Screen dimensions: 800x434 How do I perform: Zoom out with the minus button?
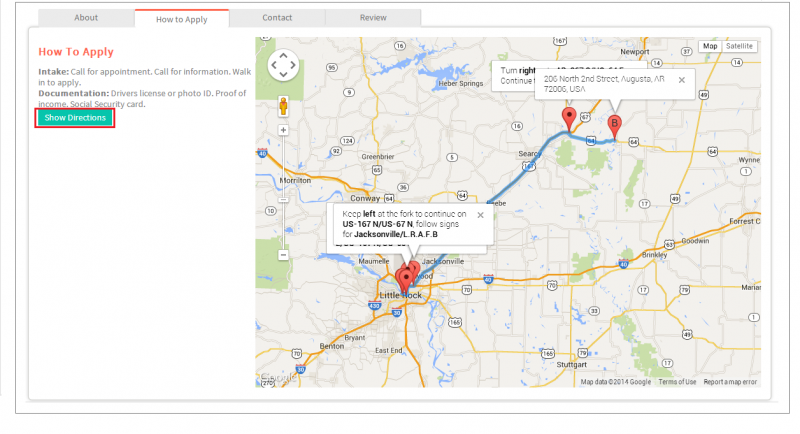pyautogui.click(x=283, y=254)
